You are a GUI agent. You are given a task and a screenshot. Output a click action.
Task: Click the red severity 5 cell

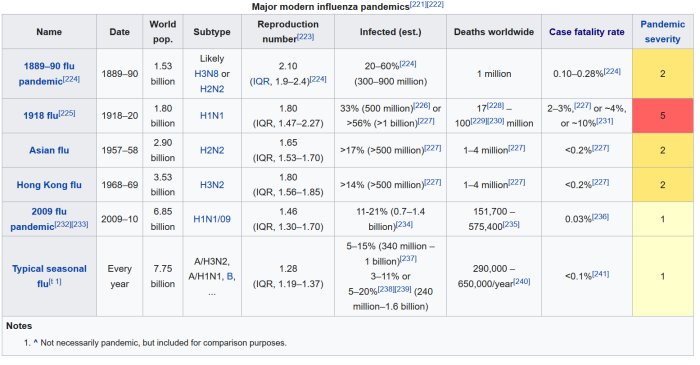click(x=662, y=116)
